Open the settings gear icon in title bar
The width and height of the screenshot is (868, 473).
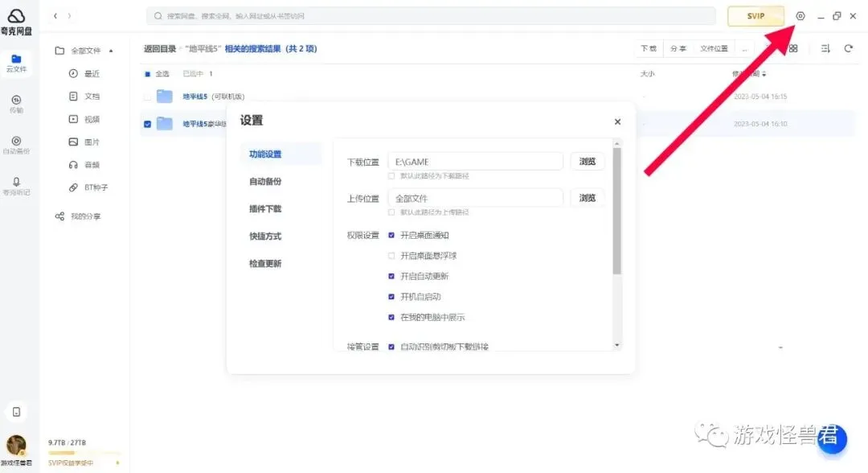[800, 16]
